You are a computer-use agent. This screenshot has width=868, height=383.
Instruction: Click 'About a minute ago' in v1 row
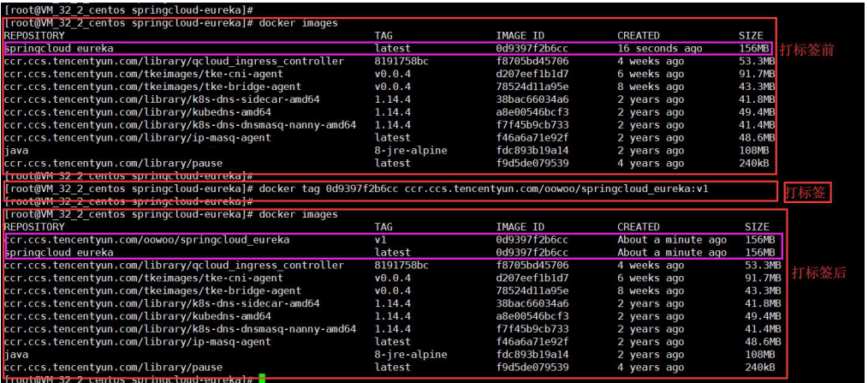point(672,240)
